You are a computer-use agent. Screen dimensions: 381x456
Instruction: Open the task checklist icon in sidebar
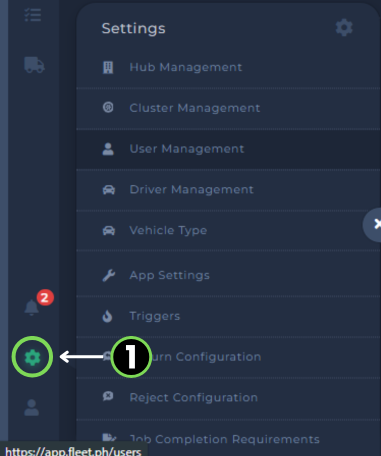coord(33,15)
